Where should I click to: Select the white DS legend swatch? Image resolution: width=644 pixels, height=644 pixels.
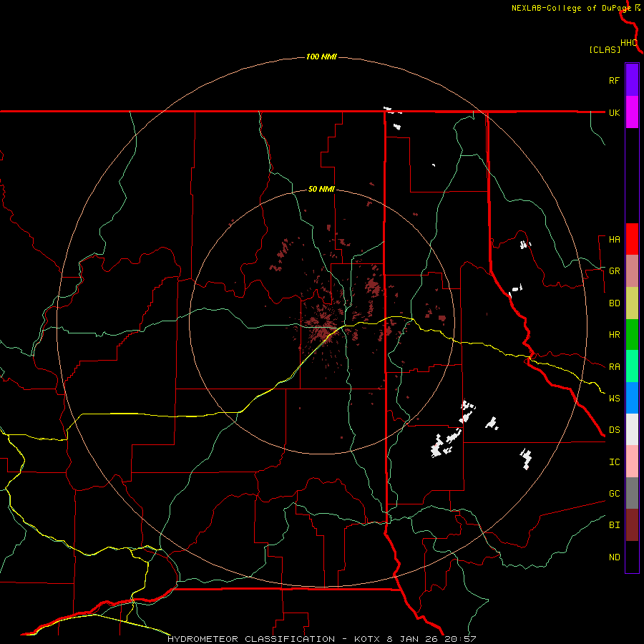[632, 429]
